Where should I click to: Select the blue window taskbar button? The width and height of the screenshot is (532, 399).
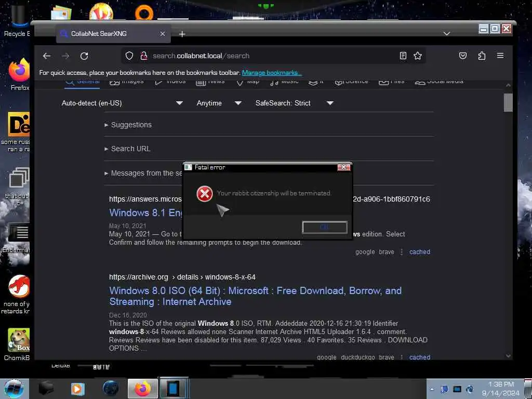point(174,389)
